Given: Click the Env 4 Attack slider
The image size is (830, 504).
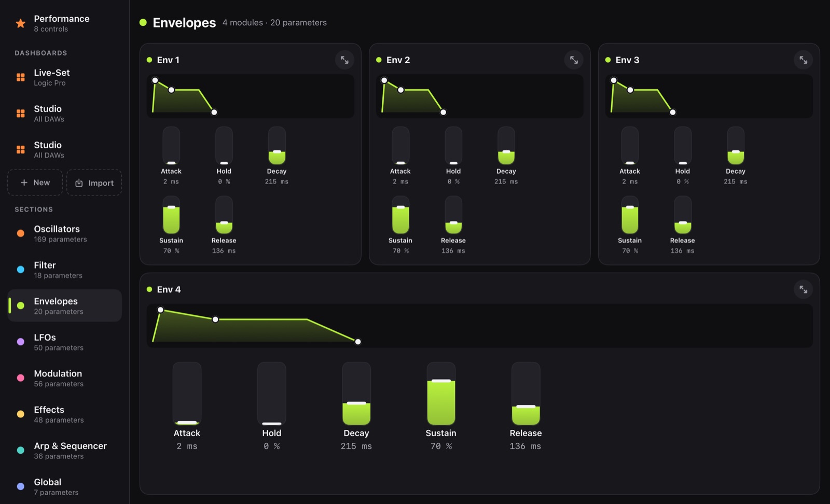Looking at the screenshot, I should (187, 394).
